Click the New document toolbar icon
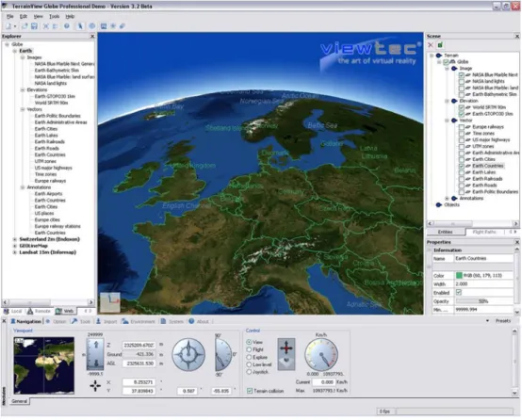 click(8, 26)
